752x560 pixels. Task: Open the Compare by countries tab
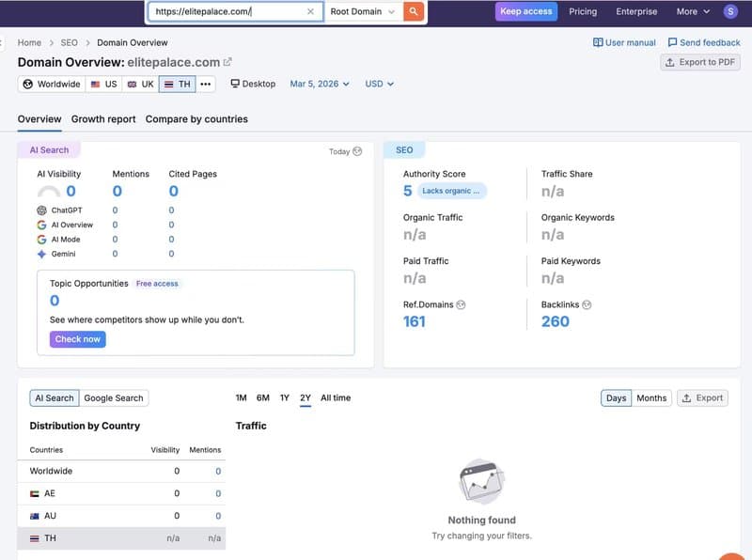pyautogui.click(x=196, y=119)
